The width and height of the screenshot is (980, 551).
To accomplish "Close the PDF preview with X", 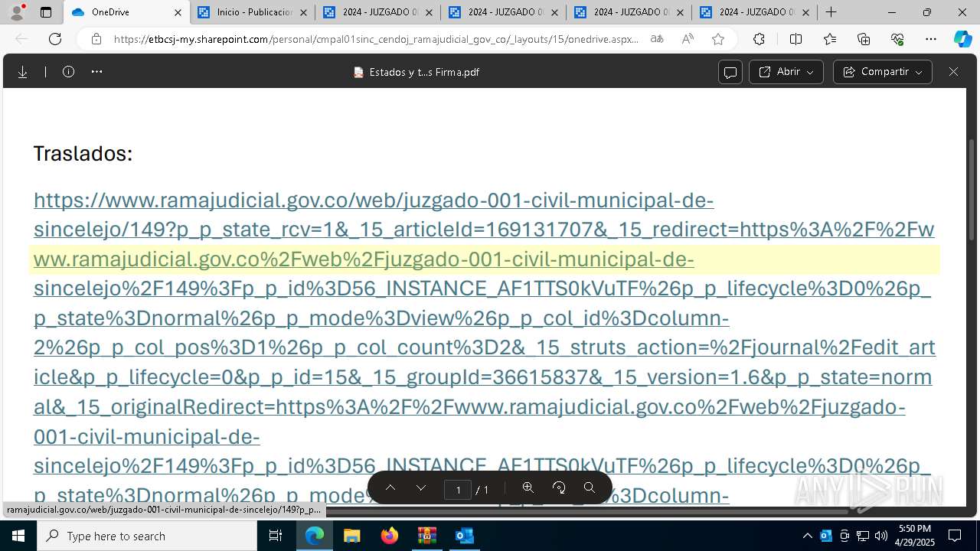I will coord(953,72).
